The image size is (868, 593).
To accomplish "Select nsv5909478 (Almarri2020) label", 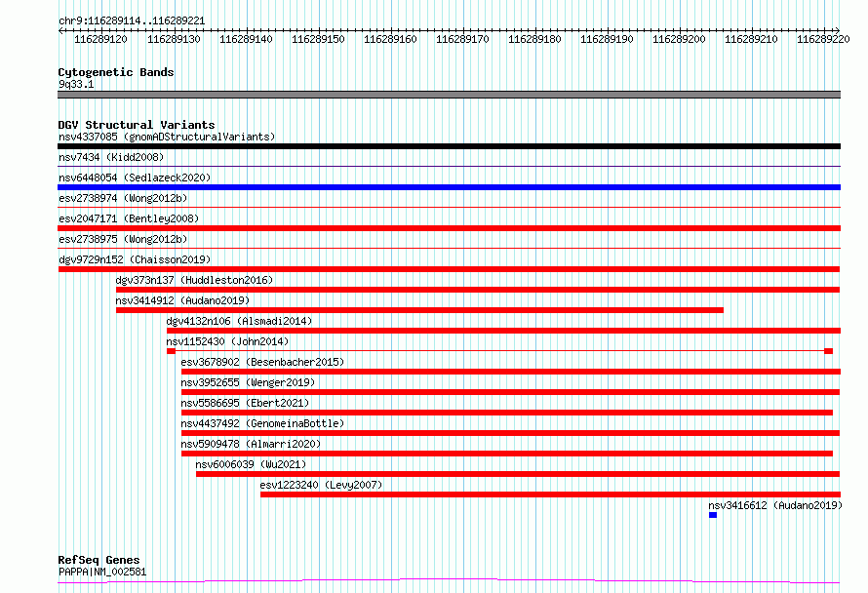I will [x=251, y=444].
